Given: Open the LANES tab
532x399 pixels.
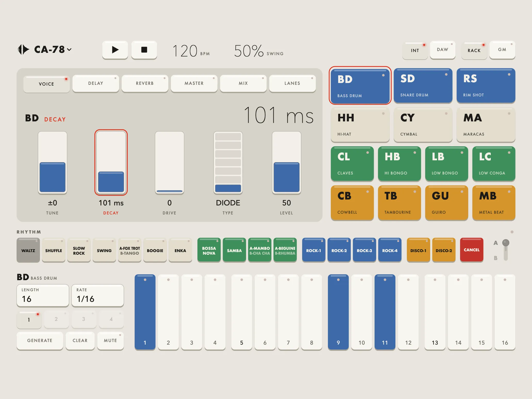Looking at the screenshot, I should pyautogui.click(x=292, y=83).
